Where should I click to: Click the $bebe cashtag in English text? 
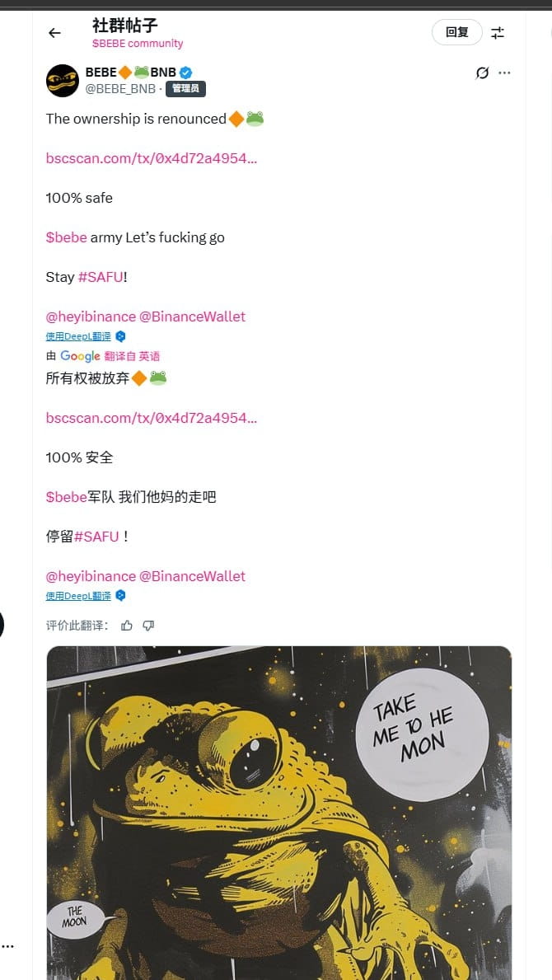coord(66,237)
